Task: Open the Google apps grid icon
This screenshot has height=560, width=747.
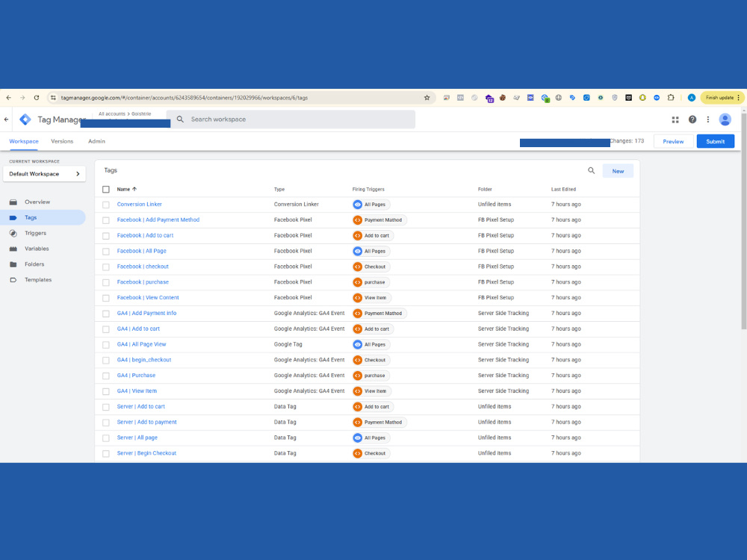Action: pos(675,119)
